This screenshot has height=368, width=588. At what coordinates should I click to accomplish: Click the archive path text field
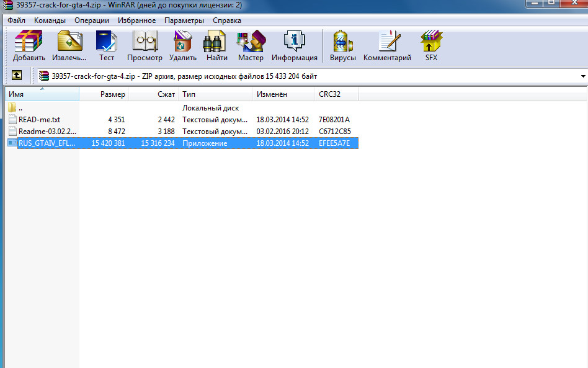click(311, 76)
